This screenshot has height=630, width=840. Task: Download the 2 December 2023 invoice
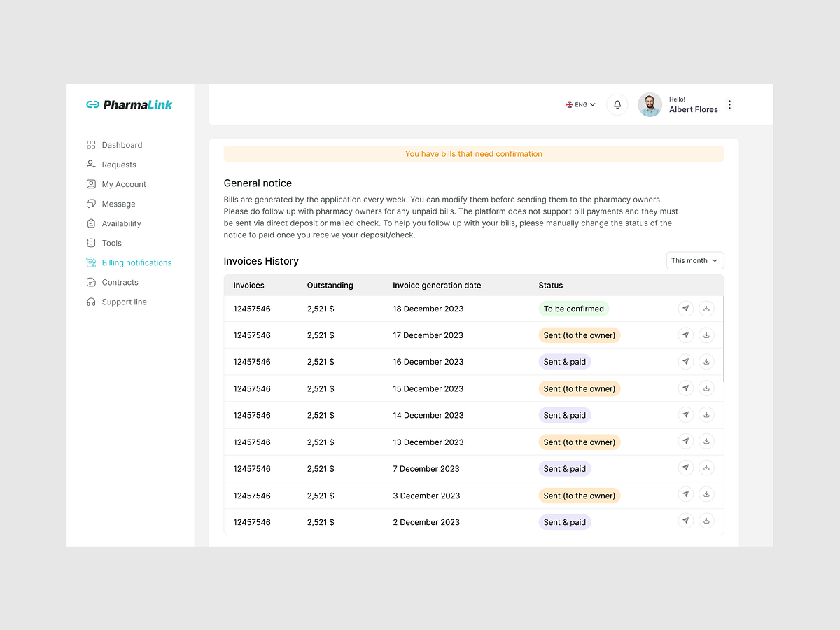[x=706, y=521]
